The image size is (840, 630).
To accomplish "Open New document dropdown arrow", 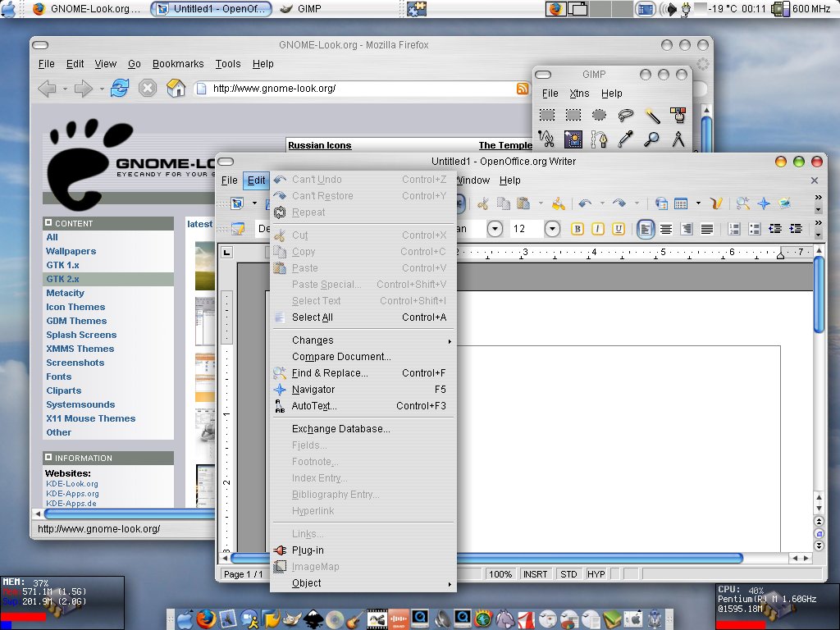I will click(254, 203).
